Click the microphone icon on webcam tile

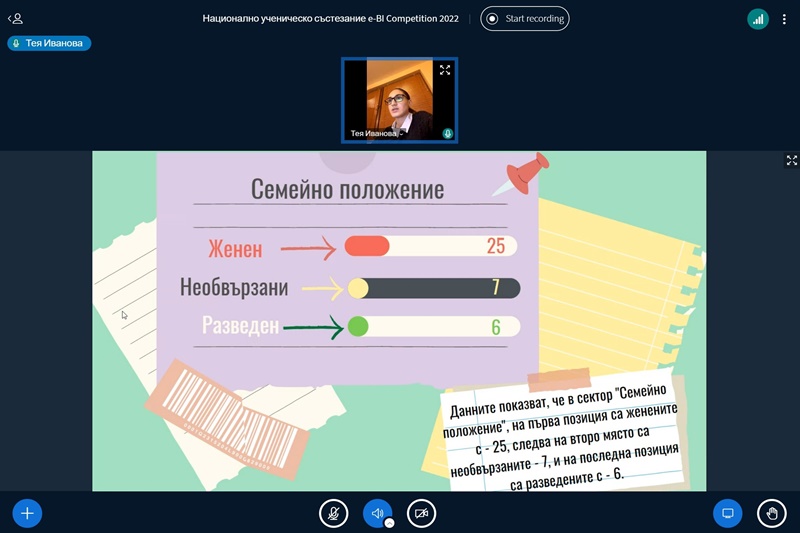pos(447,133)
